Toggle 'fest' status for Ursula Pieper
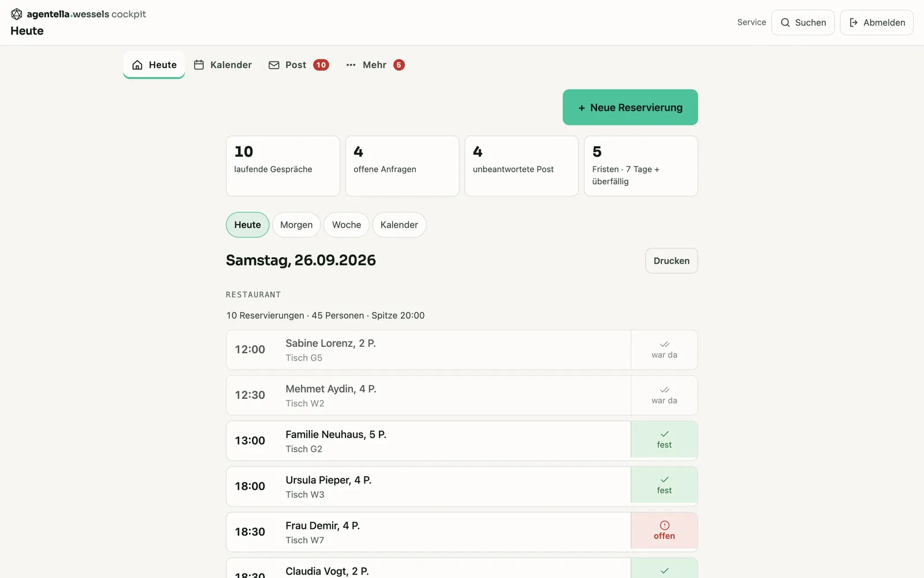 664,486
